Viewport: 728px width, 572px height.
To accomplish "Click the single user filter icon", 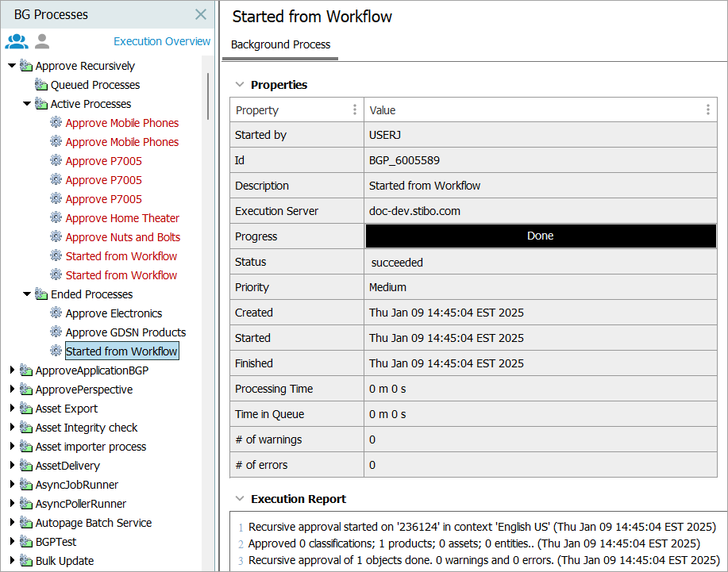I will point(42,42).
